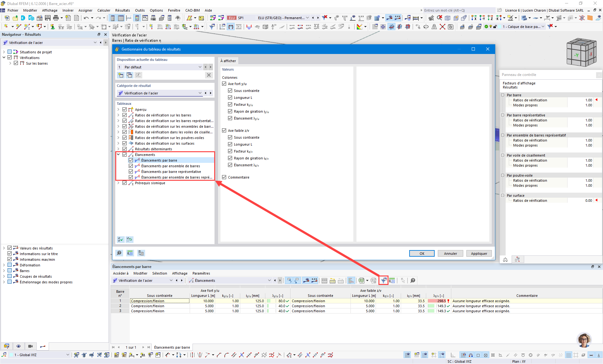The height and width of the screenshot is (364, 603).
Task: Open units and decimals icon in dialog footer
Action: coord(130,253)
